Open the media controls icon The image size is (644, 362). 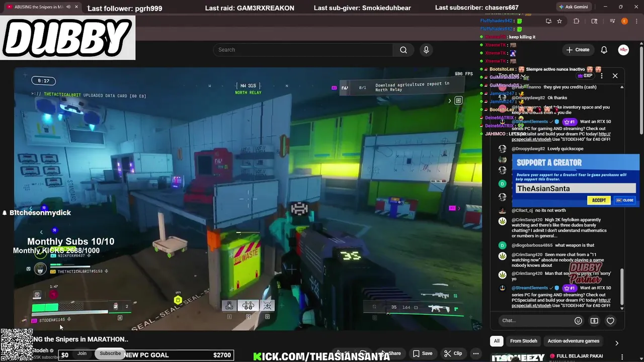tap(612, 21)
